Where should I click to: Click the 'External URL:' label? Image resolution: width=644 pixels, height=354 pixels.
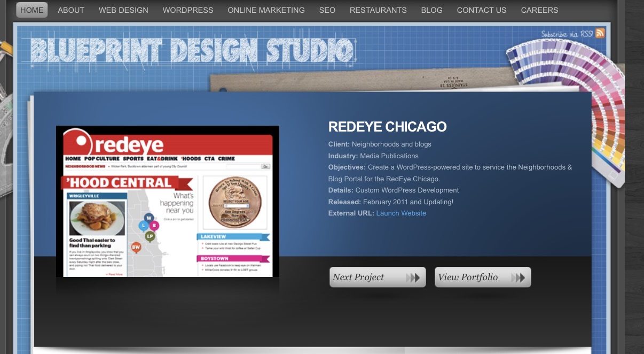coord(351,213)
